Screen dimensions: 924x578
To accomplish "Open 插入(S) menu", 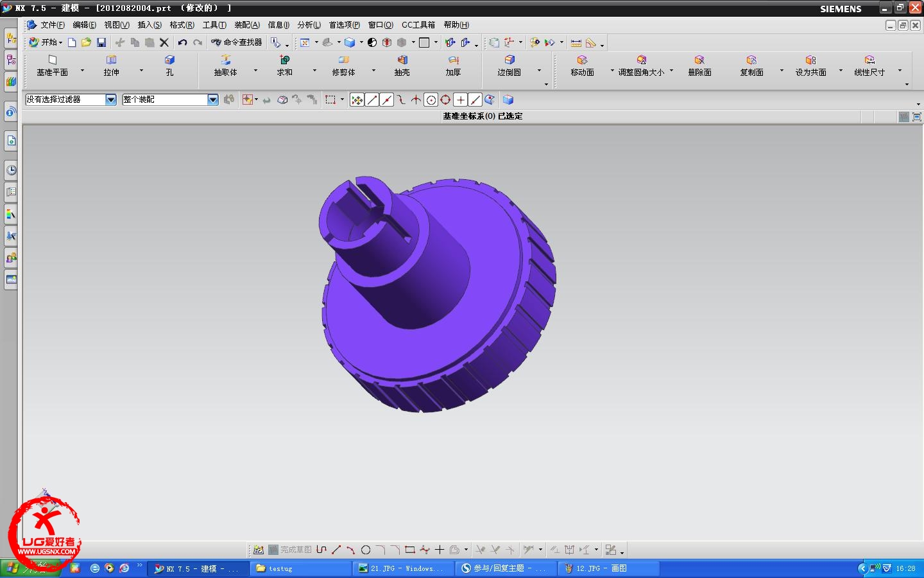I will coord(150,25).
